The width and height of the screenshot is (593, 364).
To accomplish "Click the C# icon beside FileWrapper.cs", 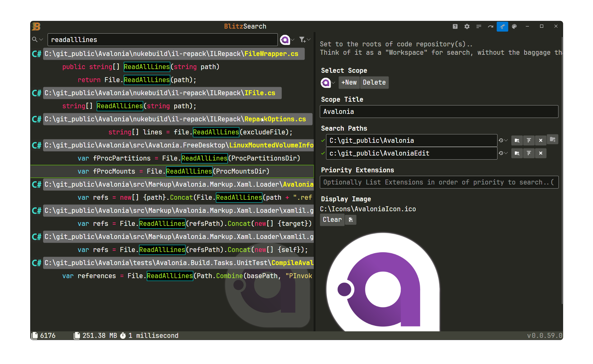I will coord(37,54).
